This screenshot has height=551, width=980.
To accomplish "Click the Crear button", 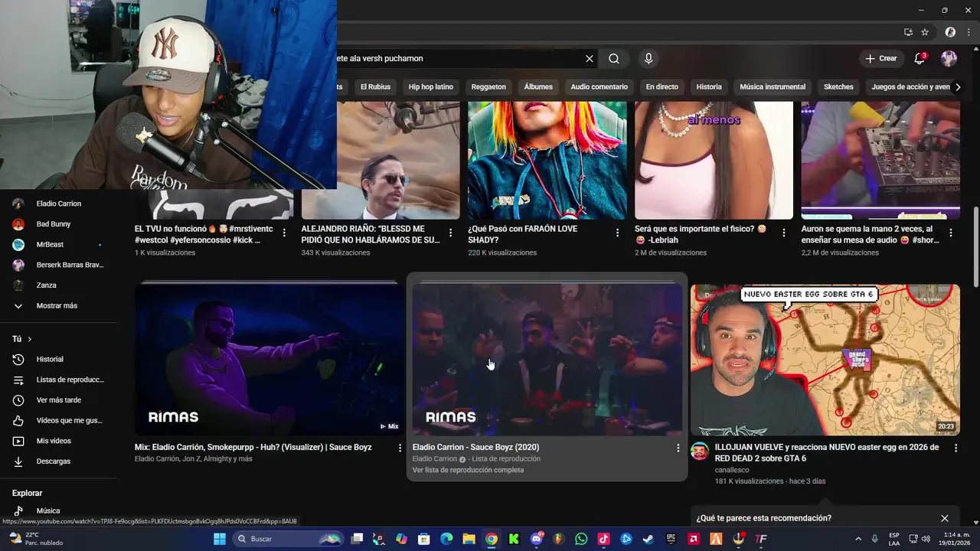I will tap(880, 58).
